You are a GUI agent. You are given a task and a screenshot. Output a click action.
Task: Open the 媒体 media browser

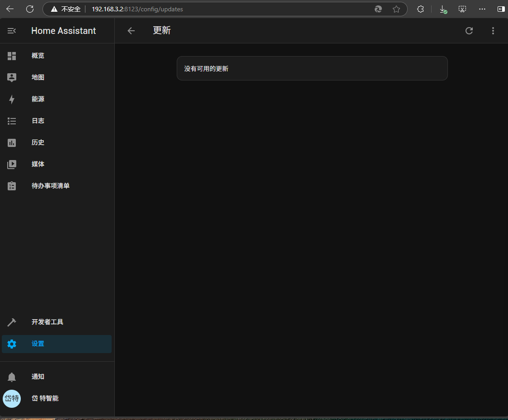[38, 164]
